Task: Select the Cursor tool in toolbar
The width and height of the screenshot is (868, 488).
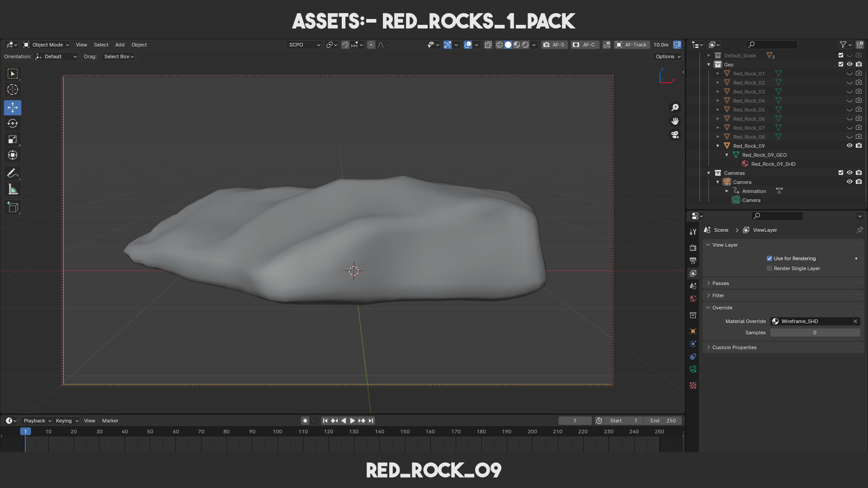Action: 13,89
